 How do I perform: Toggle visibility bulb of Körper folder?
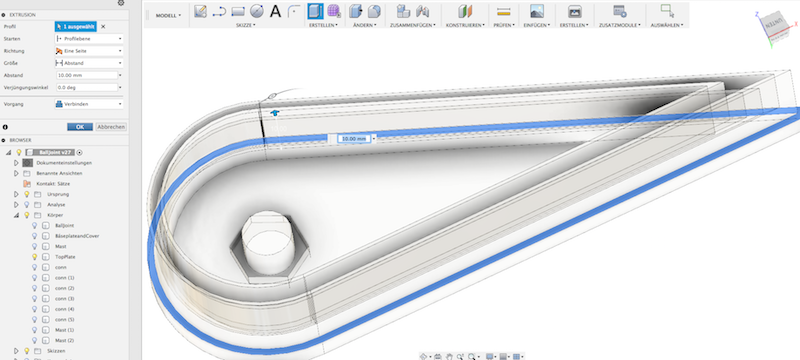(27, 215)
